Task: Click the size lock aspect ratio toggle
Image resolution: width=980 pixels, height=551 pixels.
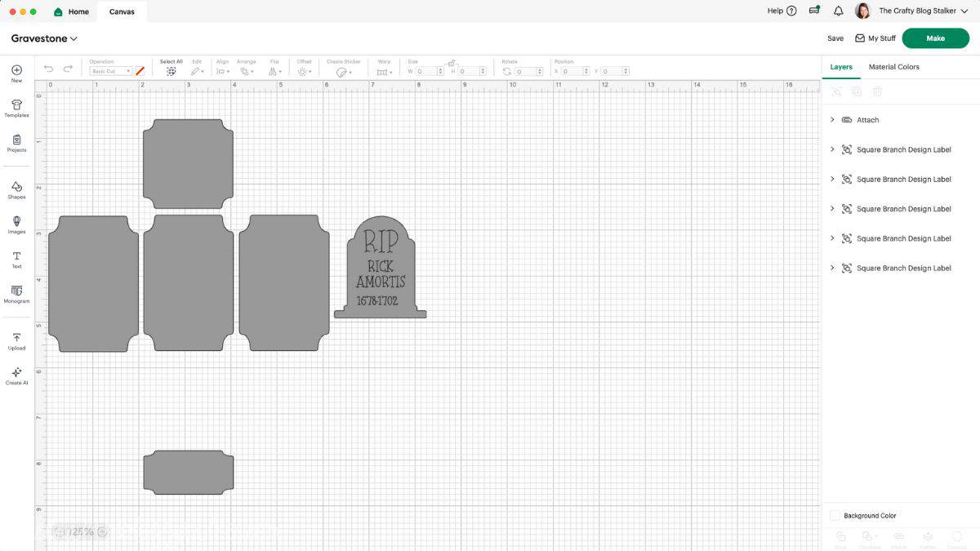Action: [450, 63]
